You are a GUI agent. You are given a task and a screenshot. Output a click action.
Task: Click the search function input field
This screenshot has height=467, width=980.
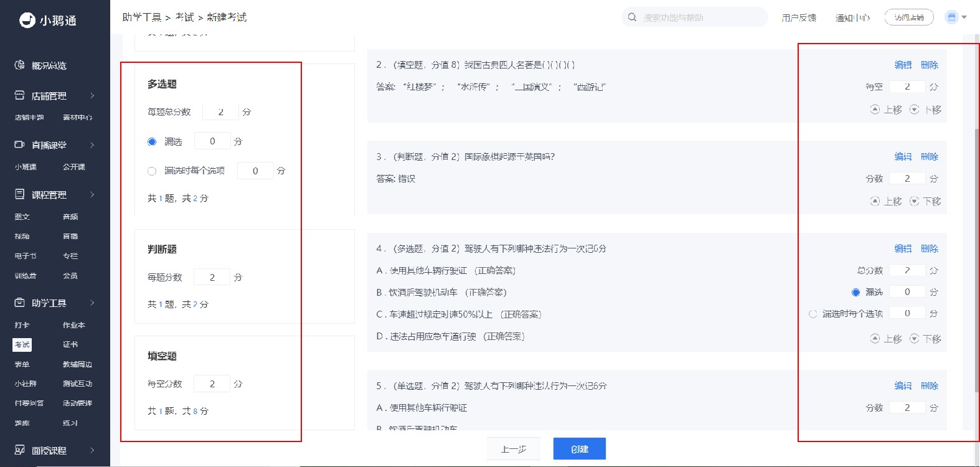click(694, 17)
